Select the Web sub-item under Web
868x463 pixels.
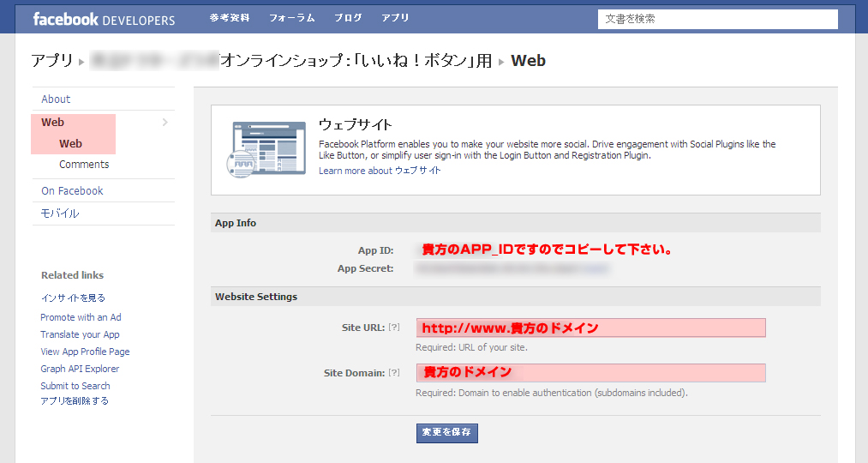[x=71, y=143]
